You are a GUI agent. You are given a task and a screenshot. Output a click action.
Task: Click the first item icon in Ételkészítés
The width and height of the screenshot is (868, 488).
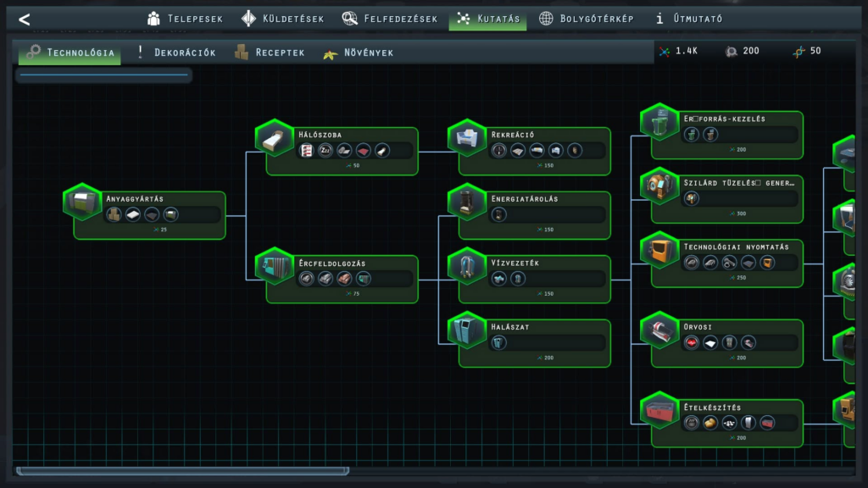coord(692,424)
